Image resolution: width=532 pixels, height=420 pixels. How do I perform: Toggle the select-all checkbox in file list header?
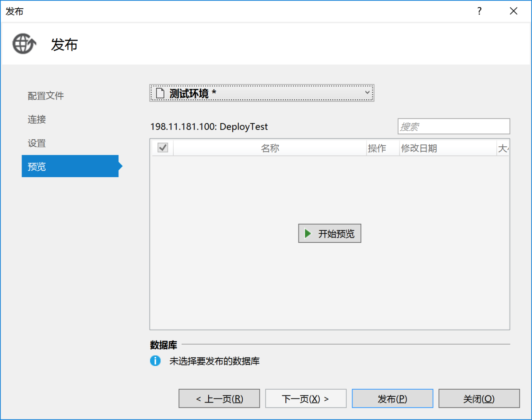pyautogui.click(x=163, y=148)
